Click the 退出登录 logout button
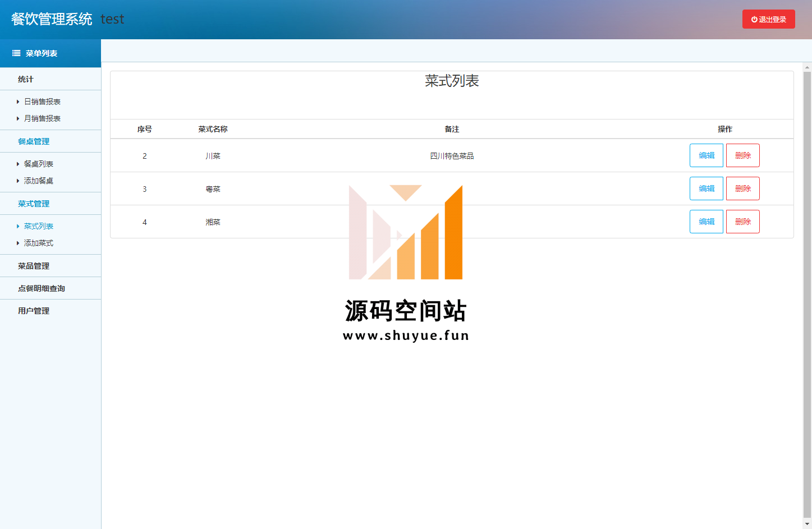This screenshot has width=812, height=529. [768, 19]
